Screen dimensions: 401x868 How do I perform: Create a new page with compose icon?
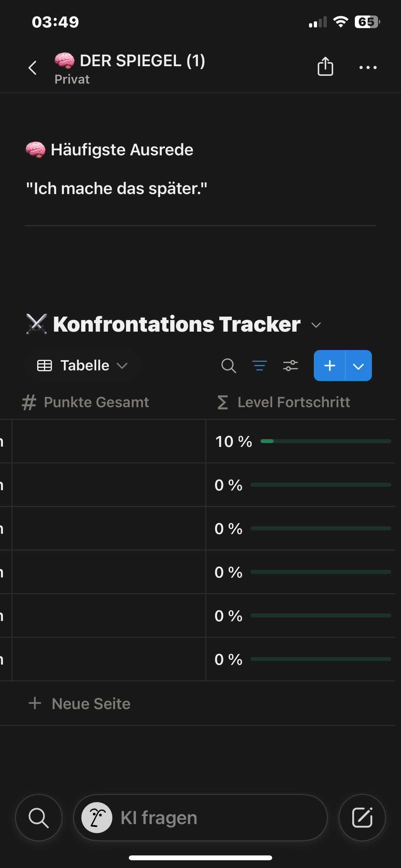tap(362, 818)
